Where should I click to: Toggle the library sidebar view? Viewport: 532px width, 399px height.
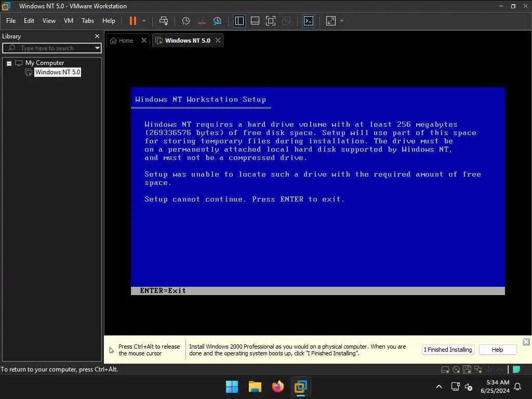(x=239, y=21)
